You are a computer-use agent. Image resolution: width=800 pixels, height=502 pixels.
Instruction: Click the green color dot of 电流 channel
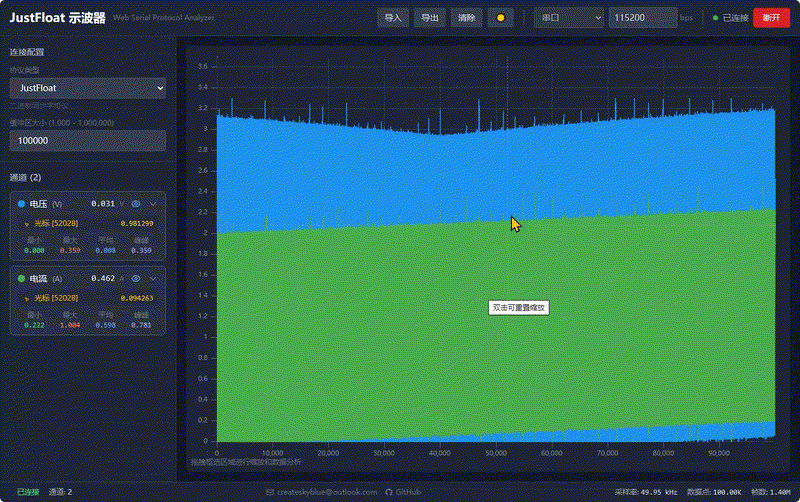tap(22, 278)
